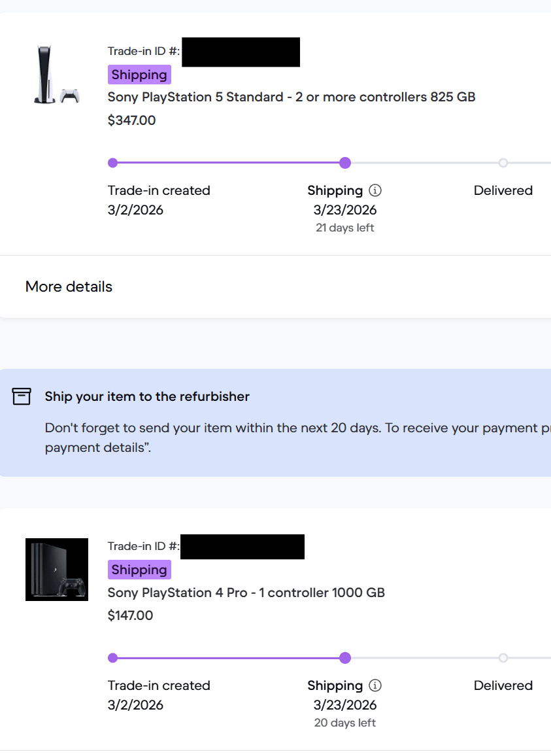The height and width of the screenshot is (756, 551).
Task: Click the purple Shipping badge on the PS5 trade-in
Action: pos(139,75)
